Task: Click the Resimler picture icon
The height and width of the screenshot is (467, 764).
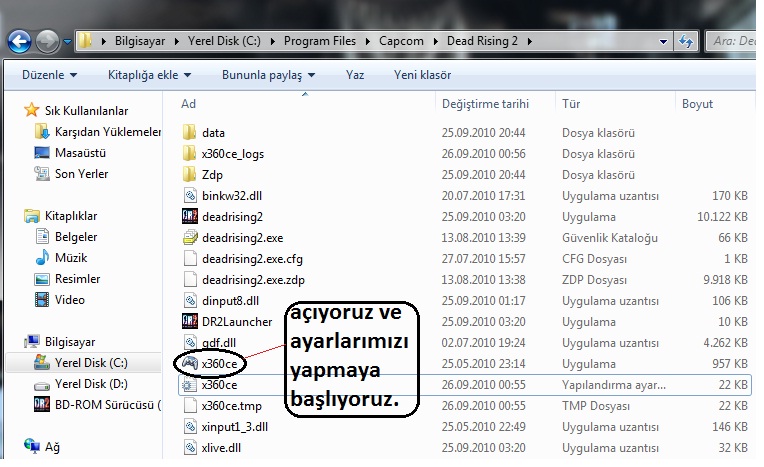Action: click(42, 279)
